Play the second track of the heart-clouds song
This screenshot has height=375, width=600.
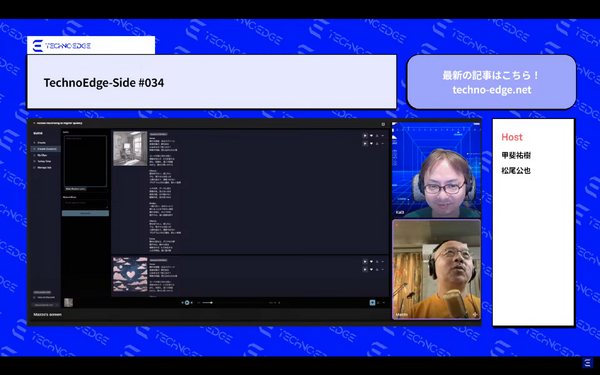(365, 269)
